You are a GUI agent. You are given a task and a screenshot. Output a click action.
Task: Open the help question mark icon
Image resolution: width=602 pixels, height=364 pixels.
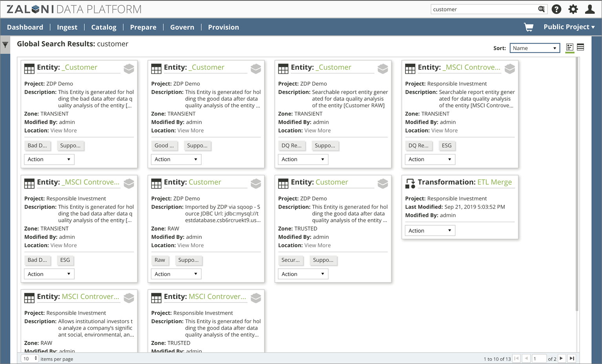(556, 9)
